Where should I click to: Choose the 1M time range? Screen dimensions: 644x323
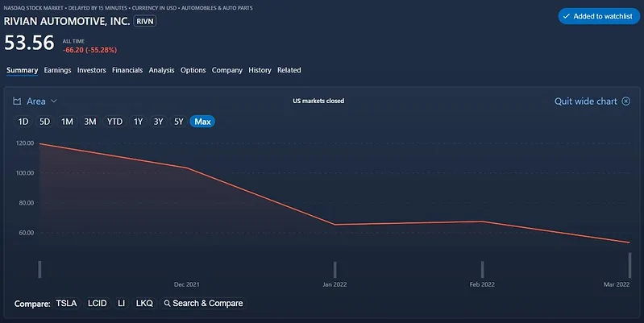(67, 122)
